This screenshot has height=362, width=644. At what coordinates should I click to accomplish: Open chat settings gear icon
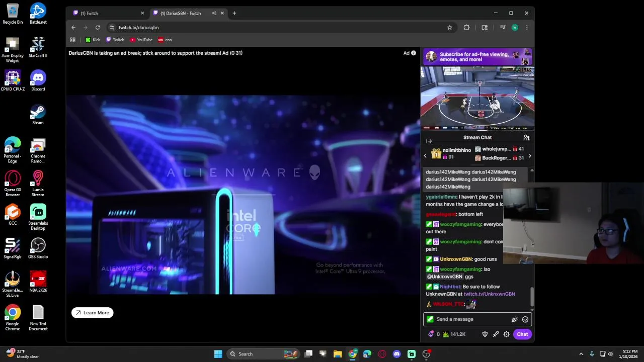(507, 334)
